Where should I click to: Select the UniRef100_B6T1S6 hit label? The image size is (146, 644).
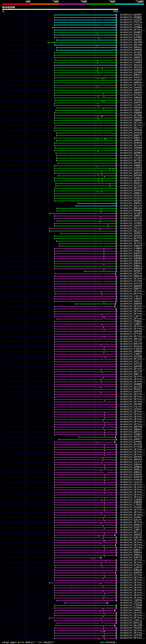[x=131, y=218]
